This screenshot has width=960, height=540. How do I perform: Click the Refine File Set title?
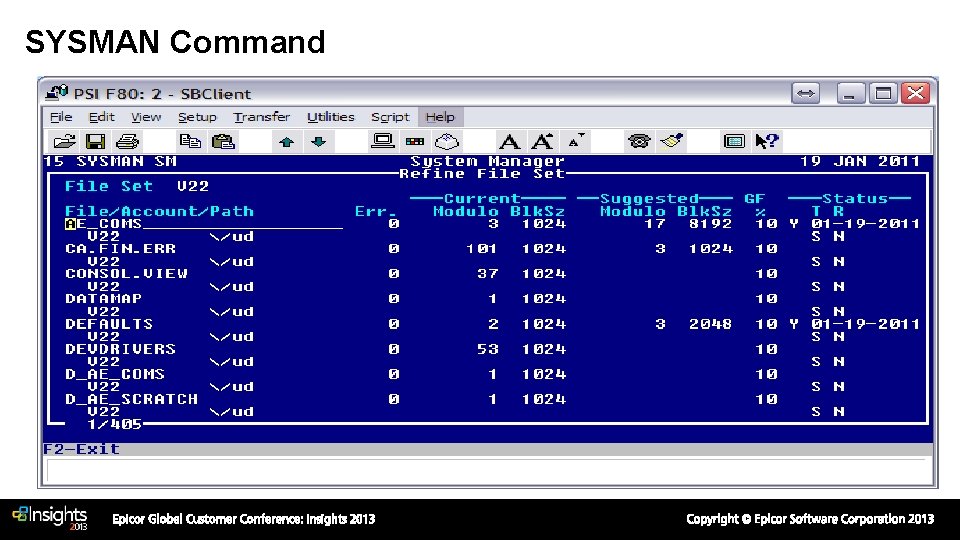point(482,174)
